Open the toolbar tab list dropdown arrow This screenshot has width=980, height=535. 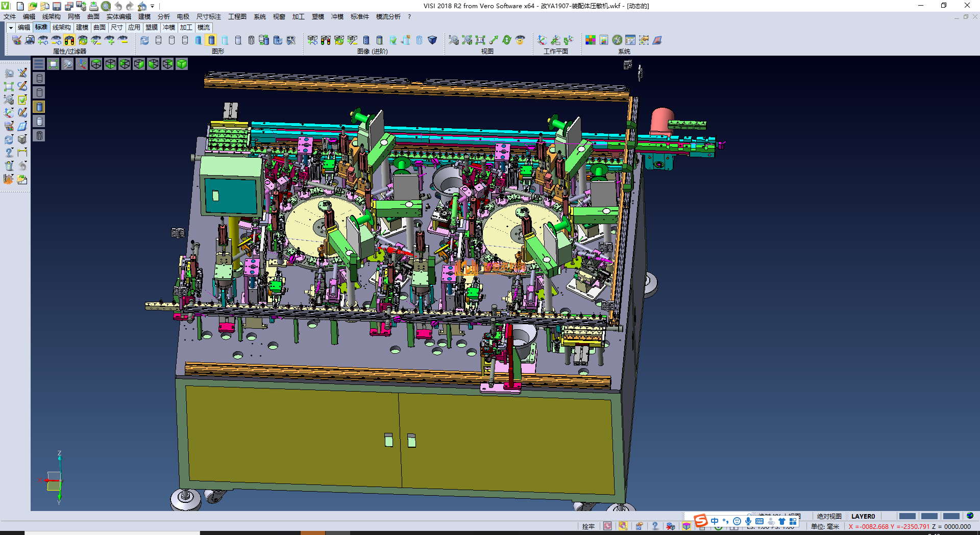pos(10,28)
